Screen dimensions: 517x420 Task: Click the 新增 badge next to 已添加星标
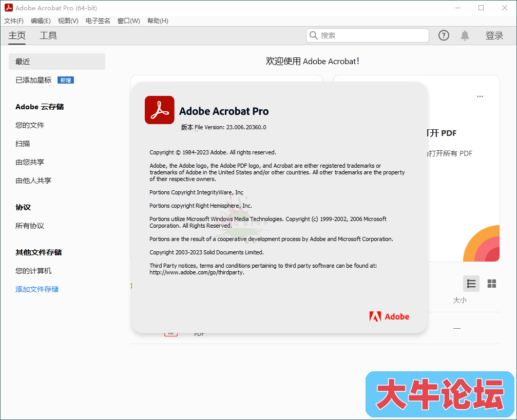pyautogui.click(x=66, y=80)
